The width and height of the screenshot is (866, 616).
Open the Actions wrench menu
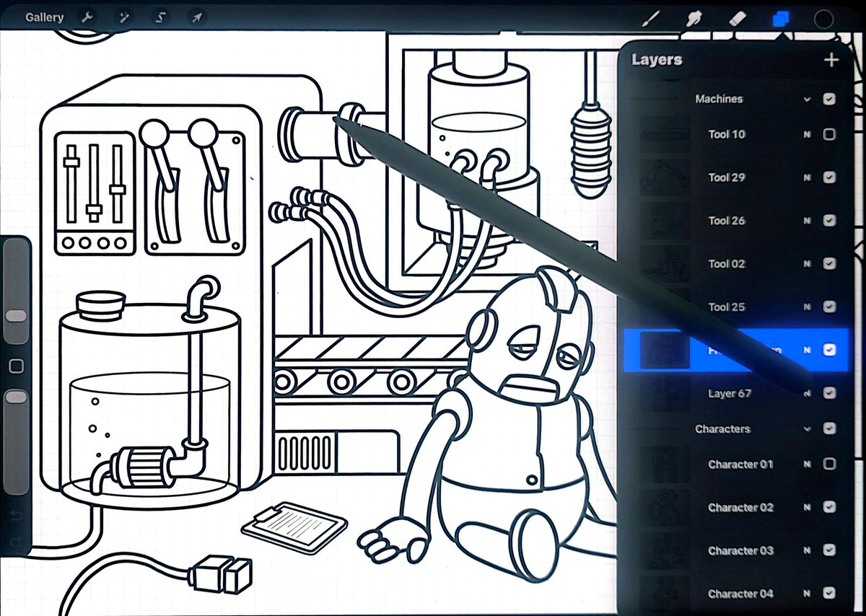(87, 17)
